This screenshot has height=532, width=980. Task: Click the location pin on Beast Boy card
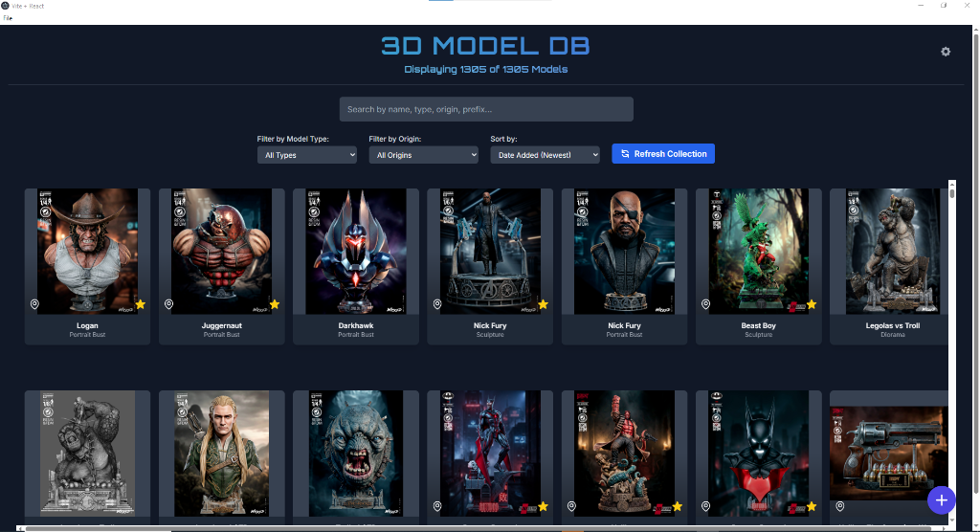pyautogui.click(x=705, y=304)
